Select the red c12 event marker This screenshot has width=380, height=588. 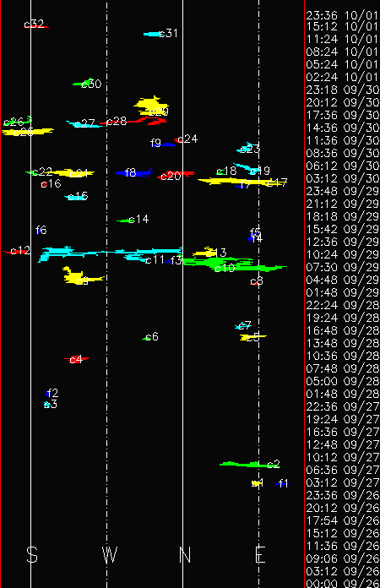click(17, 252)
